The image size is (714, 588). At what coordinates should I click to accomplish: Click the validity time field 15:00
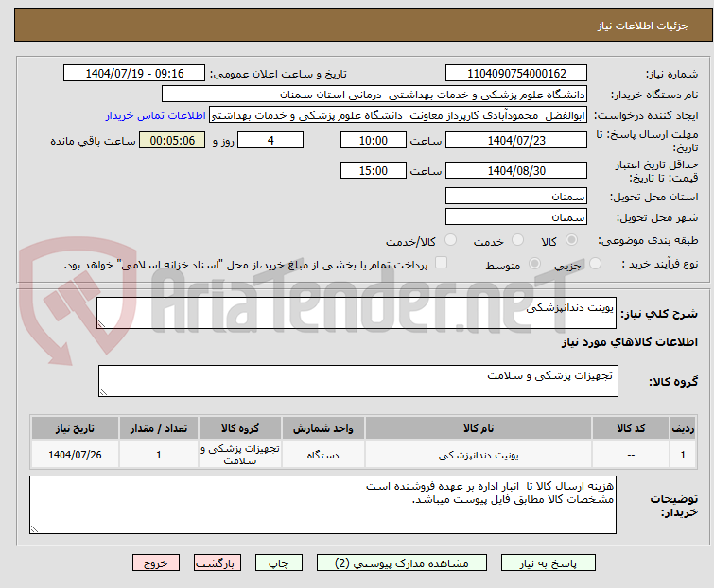[374, 170]
